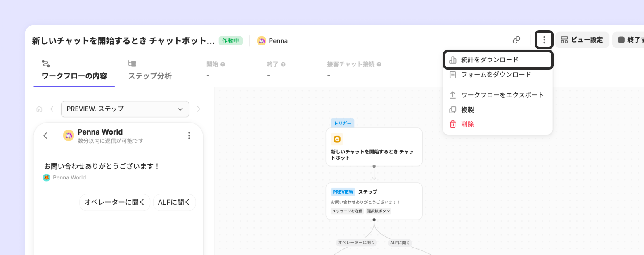This screenshot has width=644, height=255.
Task: Click オペレーターに聞く chat option button
Action: click(115, 202)
